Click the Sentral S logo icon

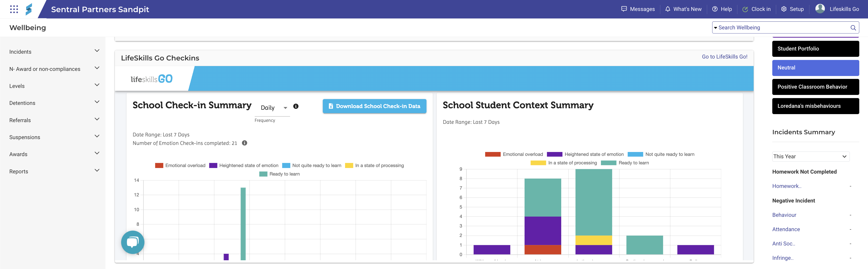click(29, 9)
